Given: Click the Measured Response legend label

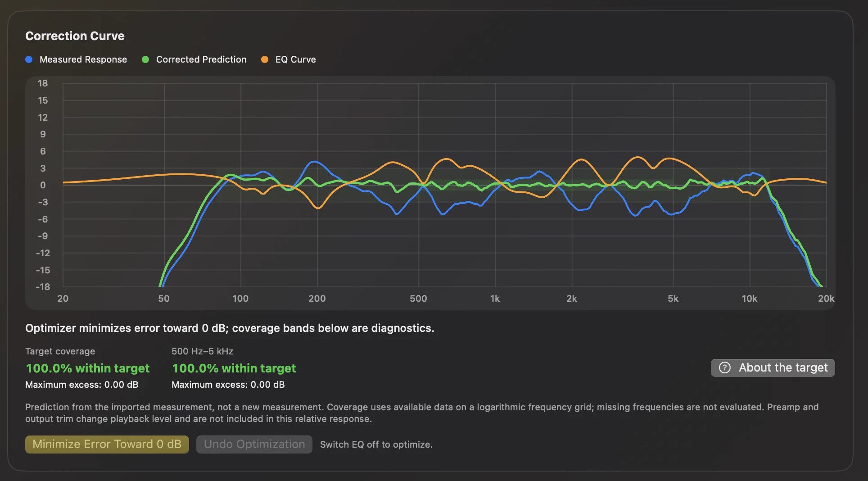Looking at the screenshot, I should 83,59.
